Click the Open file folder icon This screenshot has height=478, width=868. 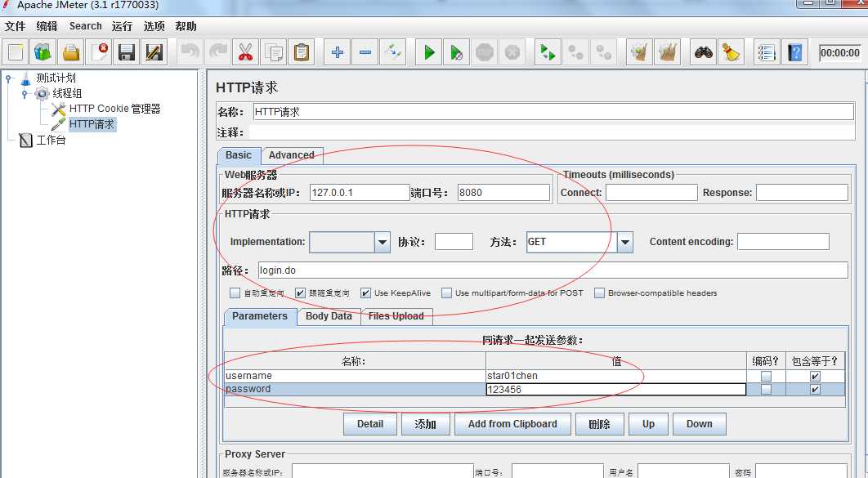coord(71,52)
